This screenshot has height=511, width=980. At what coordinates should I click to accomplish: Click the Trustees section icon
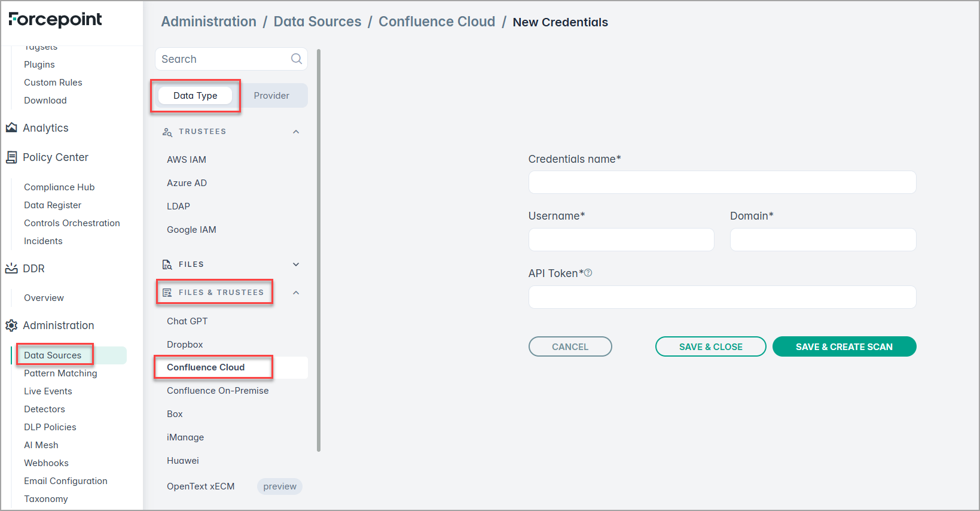coord(167,132)
